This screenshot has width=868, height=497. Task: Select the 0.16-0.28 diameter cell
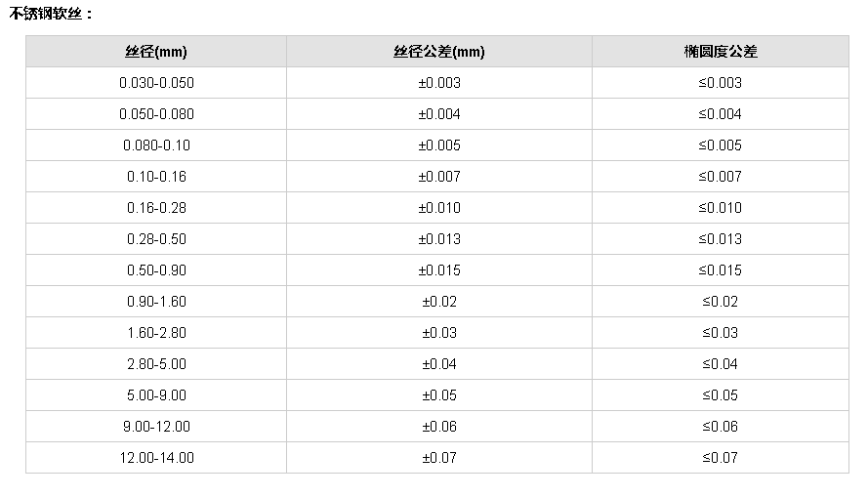click(156, 208)
